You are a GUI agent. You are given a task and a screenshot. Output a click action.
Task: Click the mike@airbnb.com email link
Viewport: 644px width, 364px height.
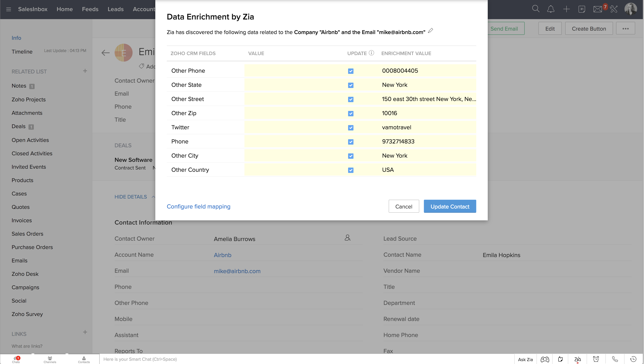237,271
